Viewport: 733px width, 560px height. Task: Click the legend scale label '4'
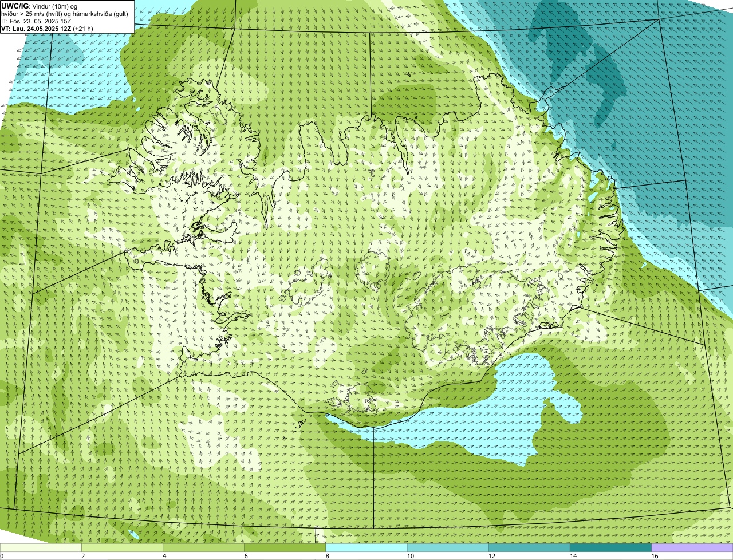point(164,556)
